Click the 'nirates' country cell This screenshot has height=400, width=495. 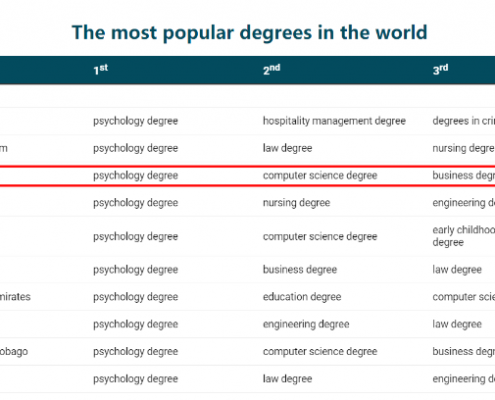[x=15, y=297]
